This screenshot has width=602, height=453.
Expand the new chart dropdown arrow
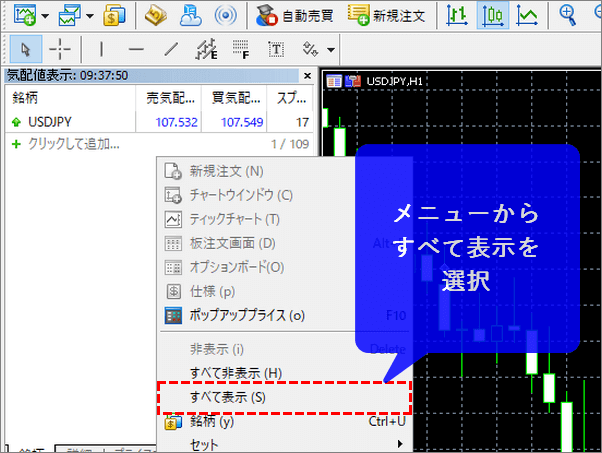(x=45, y=16)
